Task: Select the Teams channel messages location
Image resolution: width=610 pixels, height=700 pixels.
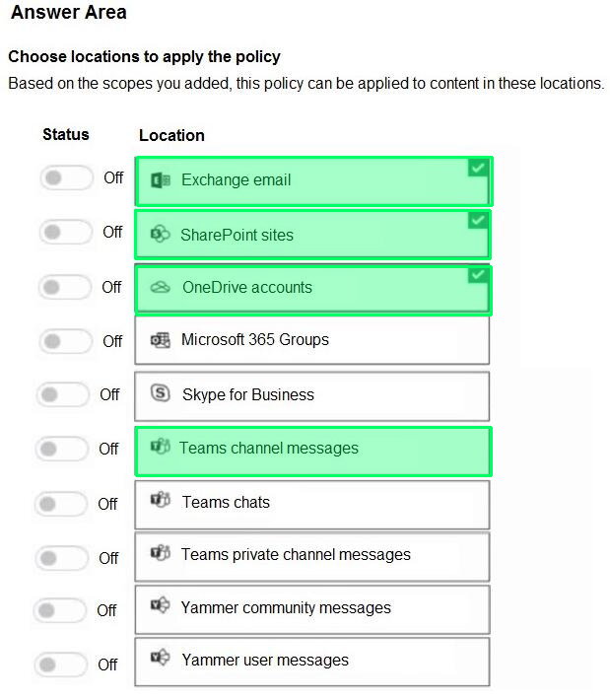Action: (312, 452)
